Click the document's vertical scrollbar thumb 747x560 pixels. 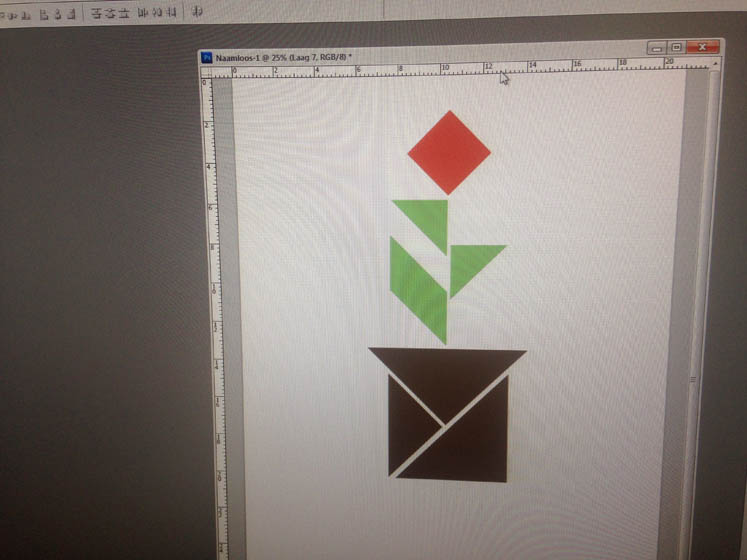pyautogui.click(x=693, y=379)
